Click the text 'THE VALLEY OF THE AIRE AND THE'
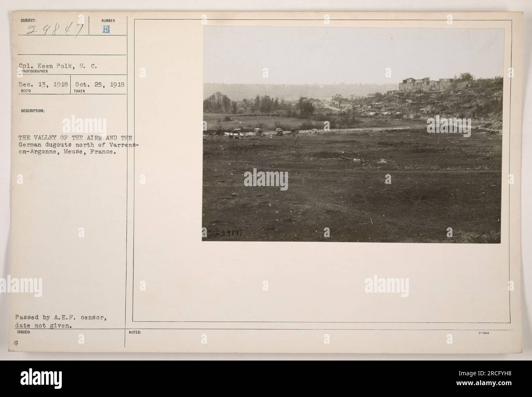 (x=76, y=137)
